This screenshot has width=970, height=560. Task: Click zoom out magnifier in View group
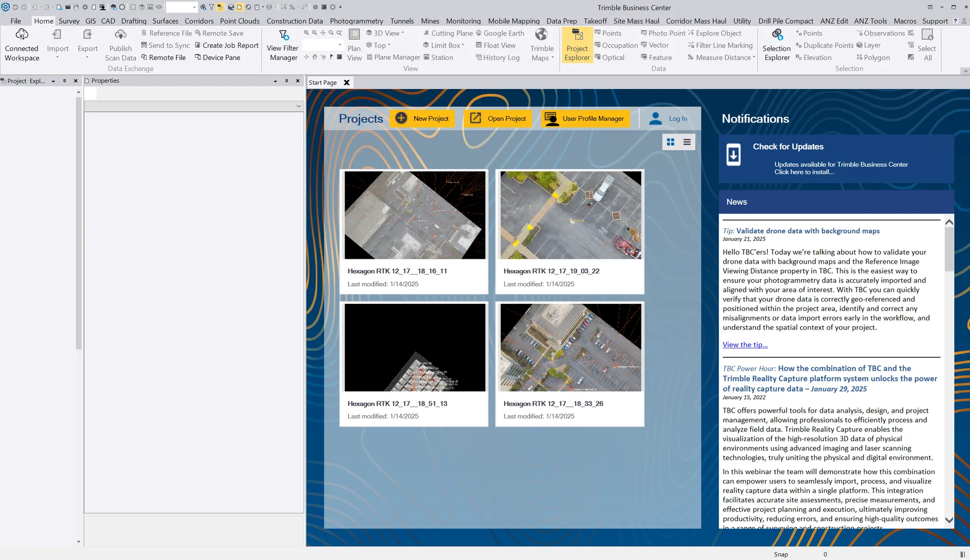(314, 33)
